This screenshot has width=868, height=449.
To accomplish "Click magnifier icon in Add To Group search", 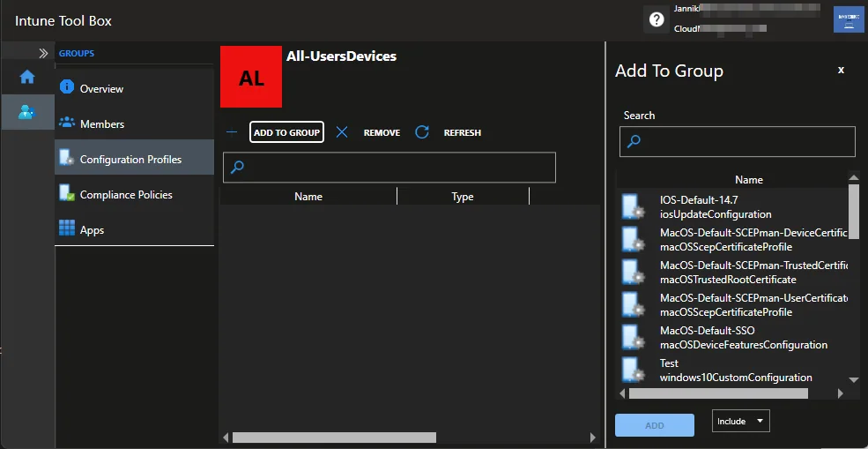I will coord(634,141).
